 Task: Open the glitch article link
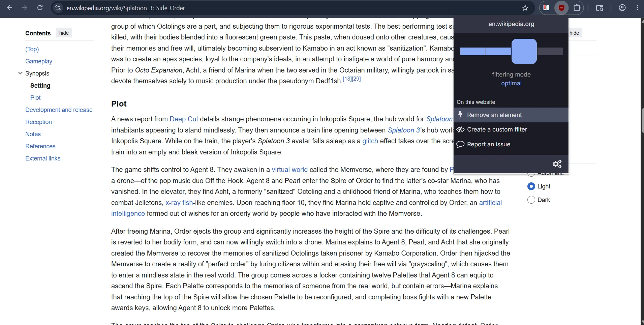pyautogui.click(x=370, y=141)
